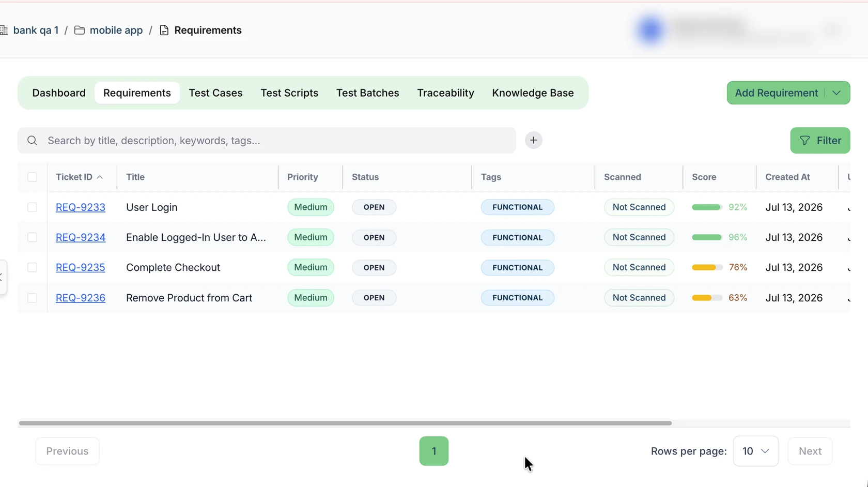868x487 pixels.
Task: Switch to the Traceability tab
Action: click(445, 93)
